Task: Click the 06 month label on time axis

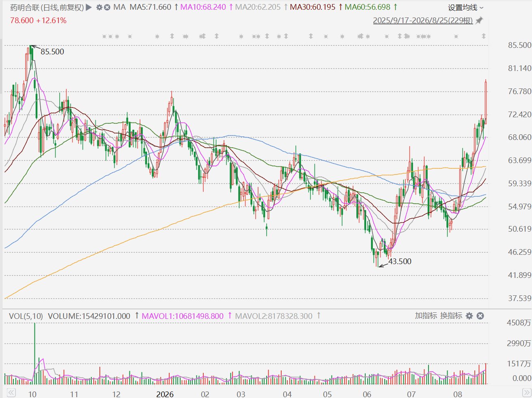Action: (x=367, y=394)
